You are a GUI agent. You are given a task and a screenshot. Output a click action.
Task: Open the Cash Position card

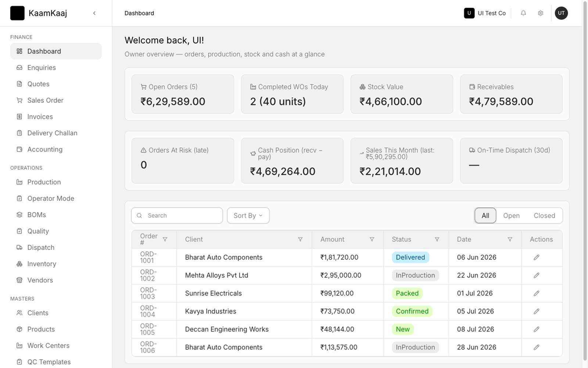(292, 161)
